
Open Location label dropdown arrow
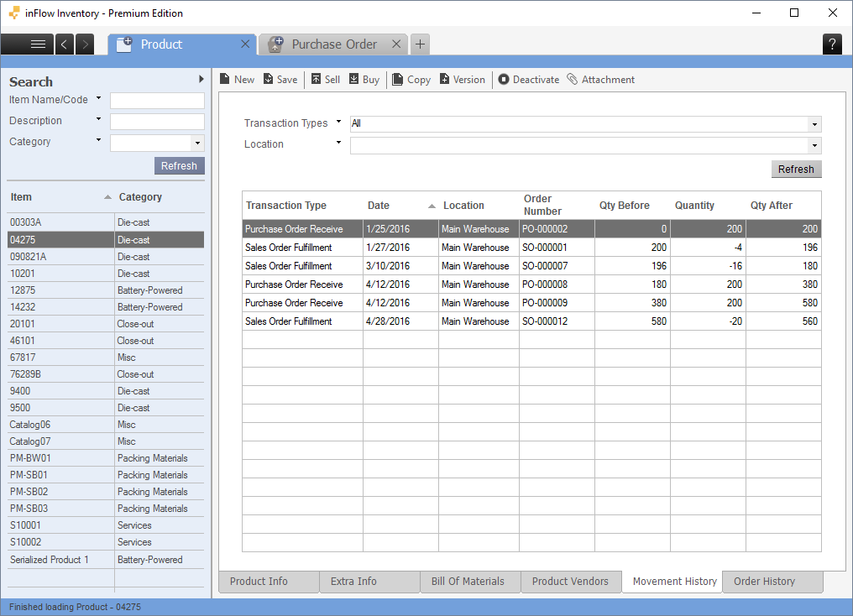point(338,143)
